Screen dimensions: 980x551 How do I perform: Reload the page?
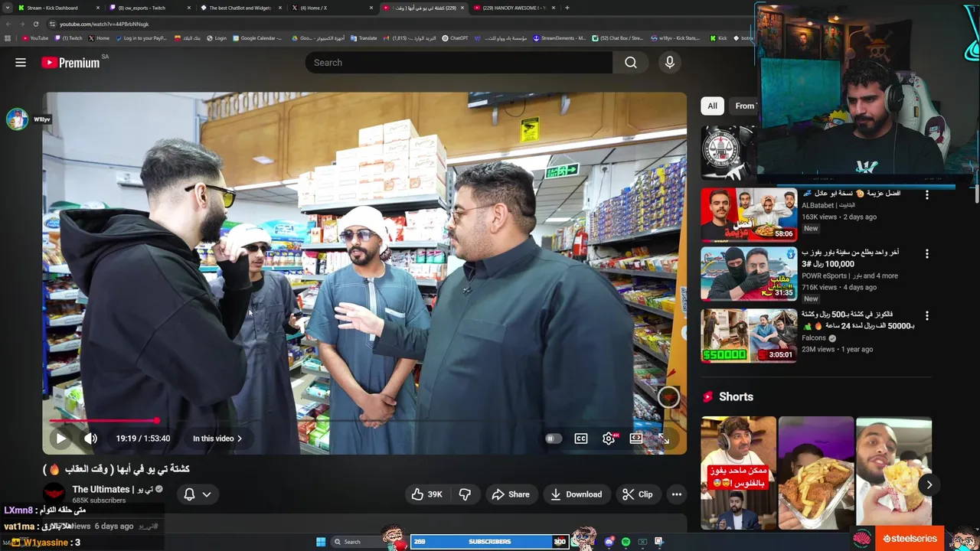tap(35, 24)
